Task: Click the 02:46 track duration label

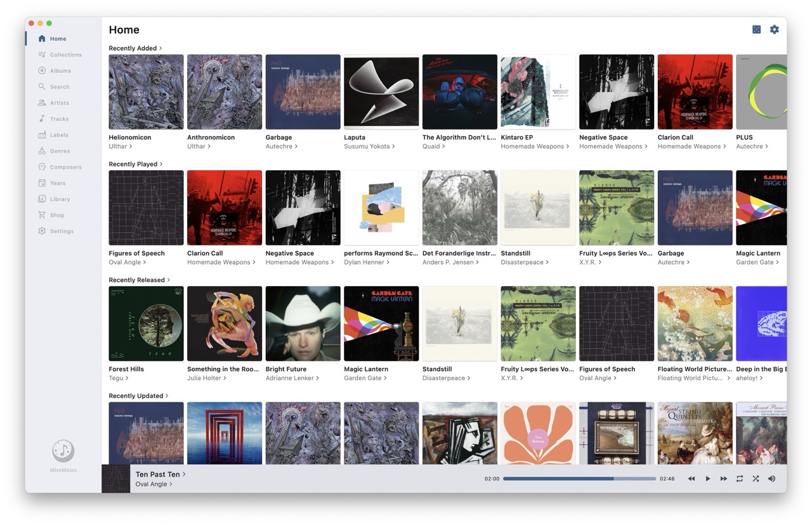Action: click(667, 479)
